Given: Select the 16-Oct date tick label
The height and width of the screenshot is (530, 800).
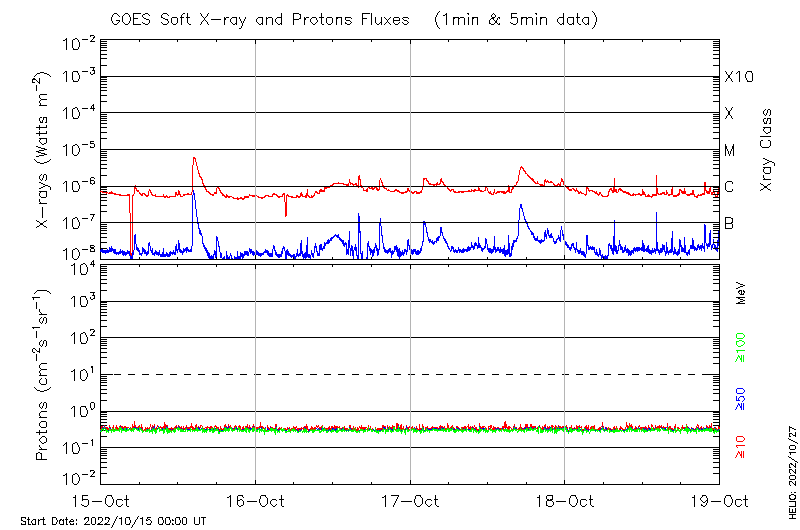Looking at the screenshot, I should point(255,500).
